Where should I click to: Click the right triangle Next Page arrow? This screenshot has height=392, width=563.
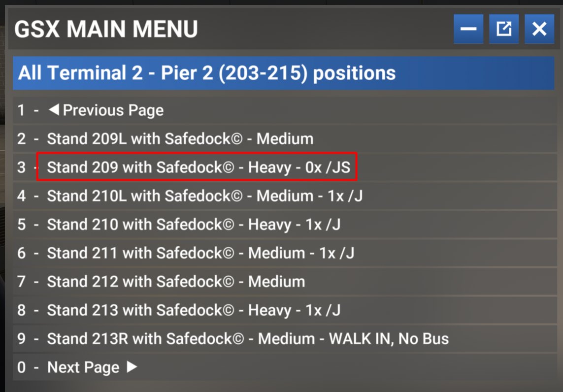(x=132, y=367)
